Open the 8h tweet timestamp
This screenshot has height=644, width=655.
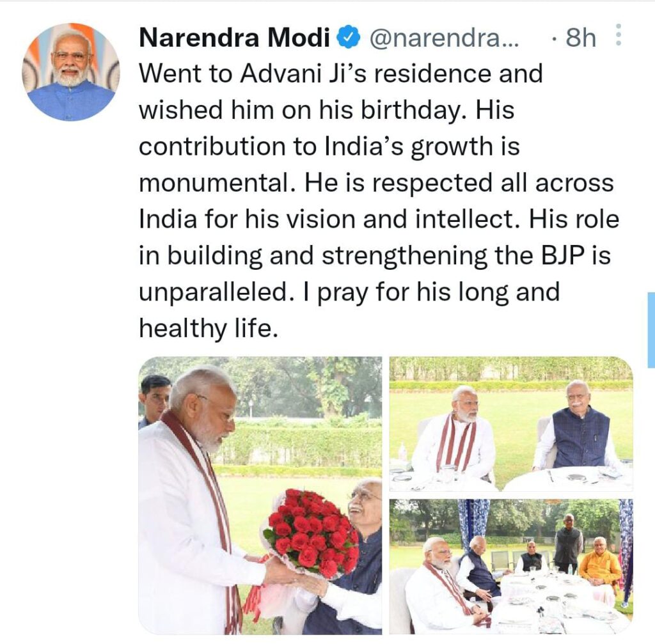pos(580,38)
